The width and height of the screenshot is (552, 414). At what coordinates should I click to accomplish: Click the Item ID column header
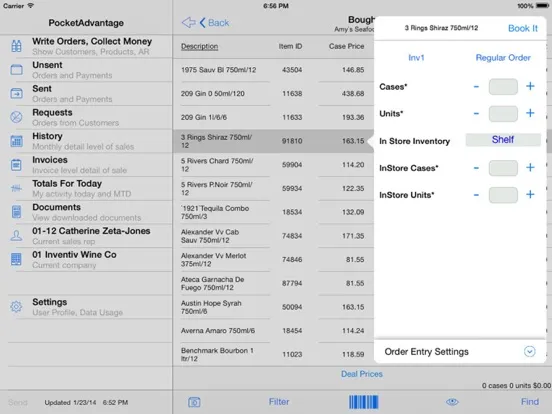[x=290, y=46]
